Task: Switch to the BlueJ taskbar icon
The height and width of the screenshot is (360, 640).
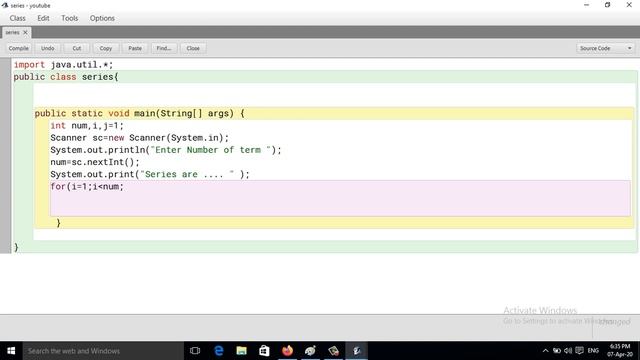Action: tap(356, 351)
